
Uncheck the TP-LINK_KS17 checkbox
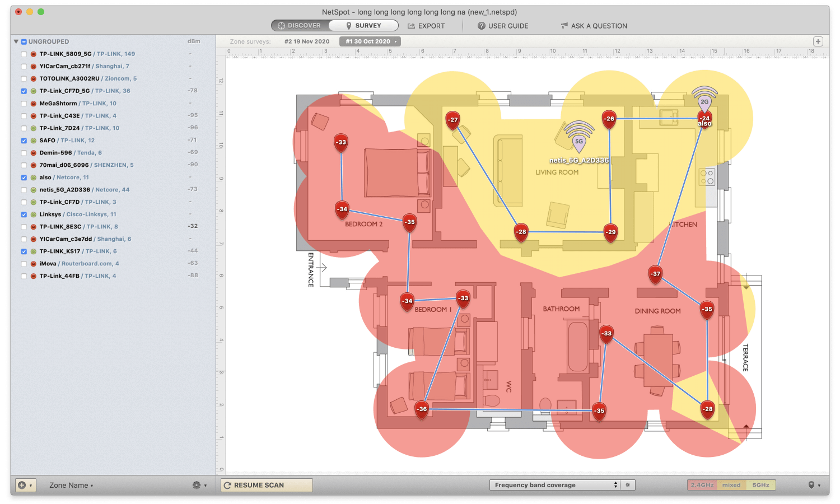pyautogui.click(x=24, y=251)
